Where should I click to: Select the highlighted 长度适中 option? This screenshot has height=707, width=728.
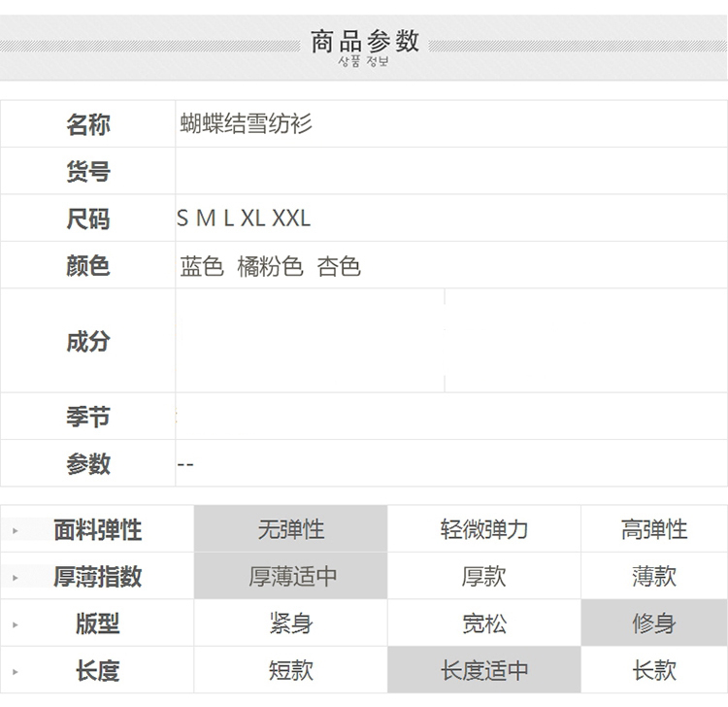pos(483,669)
